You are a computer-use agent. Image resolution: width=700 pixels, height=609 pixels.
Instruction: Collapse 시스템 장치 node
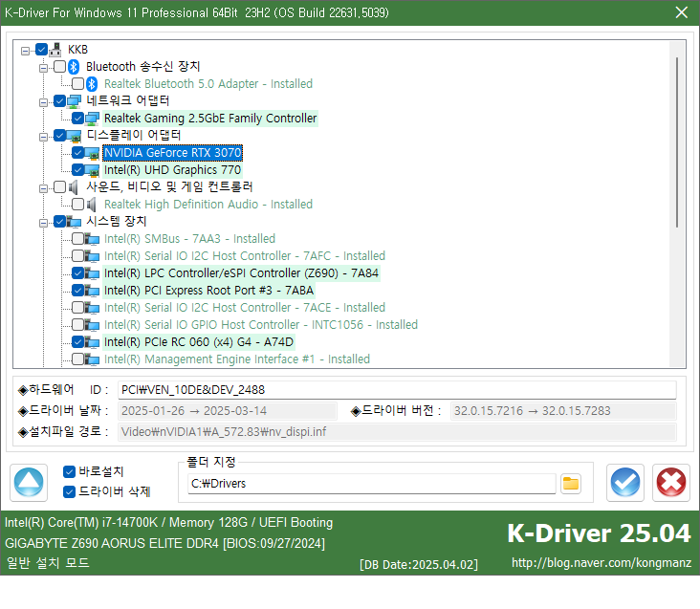[x=43, y=223]
